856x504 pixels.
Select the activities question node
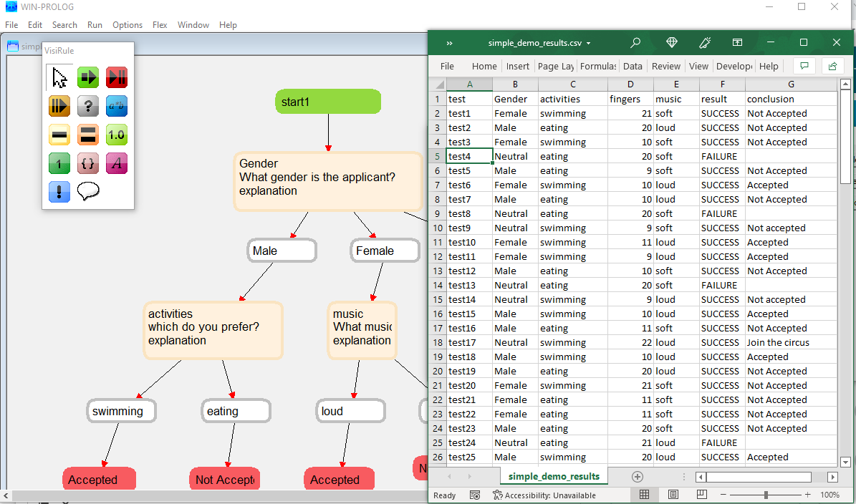213,331
